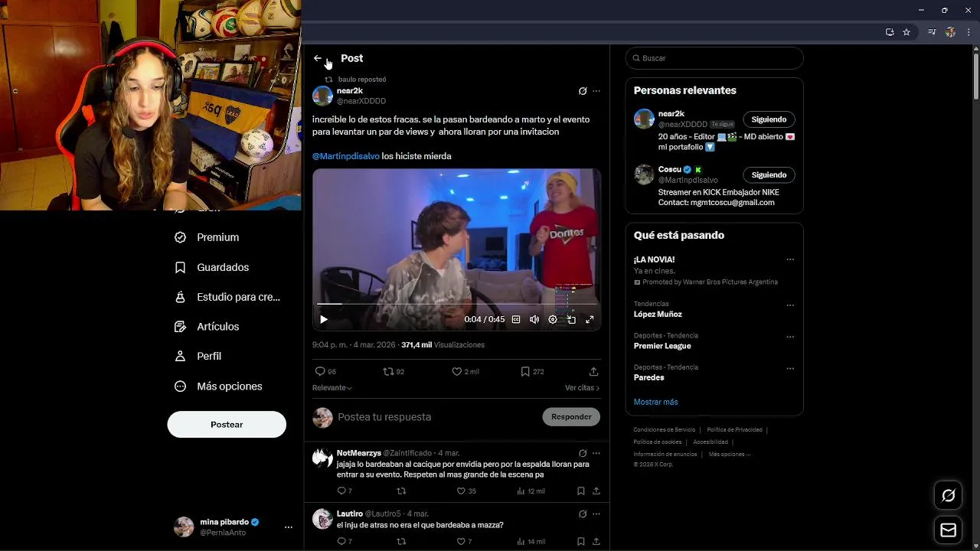Focus the Postea tu respuesta field
The height and width of the screenshot is (551, 980).
pyautogui.click(x=436, y=417)
